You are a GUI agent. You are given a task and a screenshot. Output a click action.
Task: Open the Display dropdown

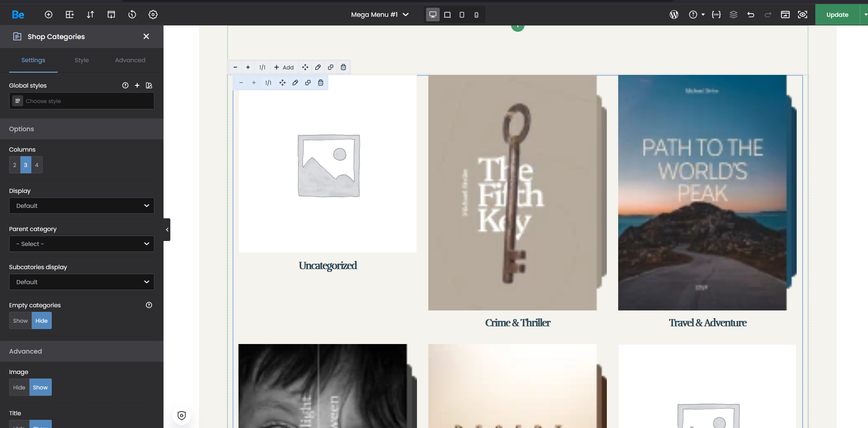coord(82,206)
